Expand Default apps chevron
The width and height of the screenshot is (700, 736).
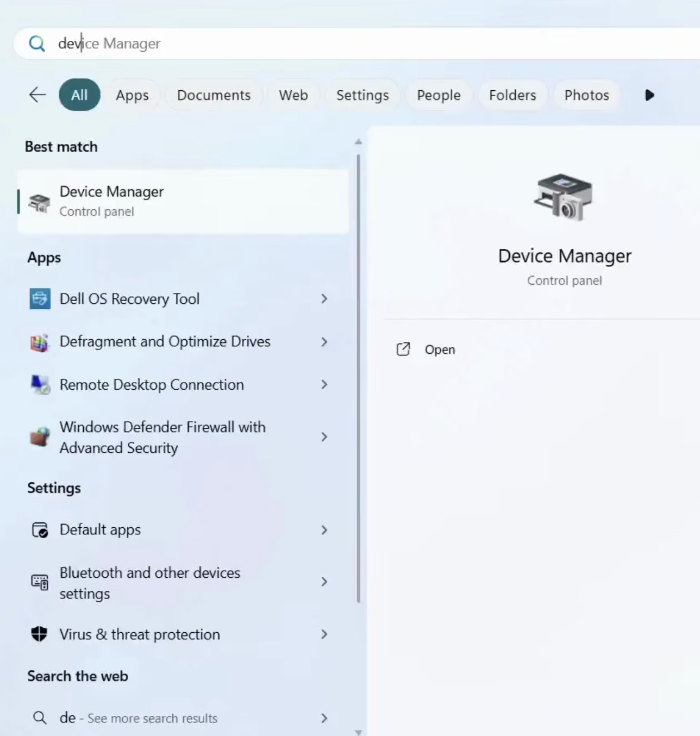pos(324,530)
